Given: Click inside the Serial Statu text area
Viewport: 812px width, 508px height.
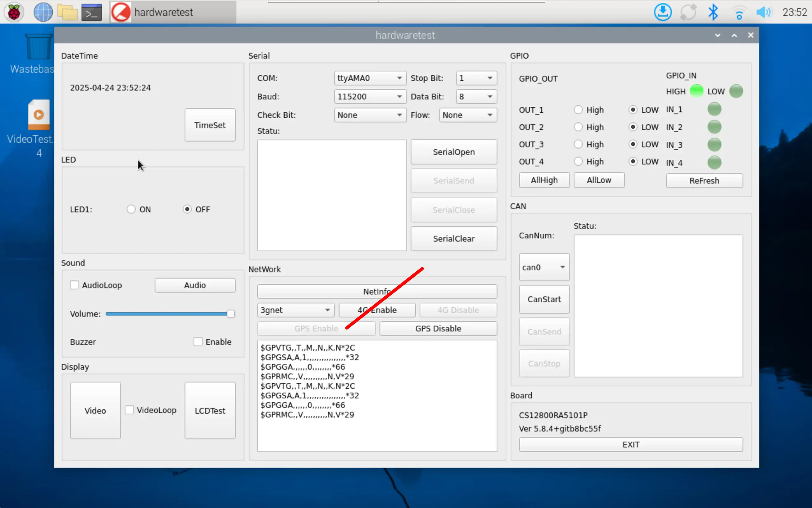Looking at the screenshot, I should (332, 195).
